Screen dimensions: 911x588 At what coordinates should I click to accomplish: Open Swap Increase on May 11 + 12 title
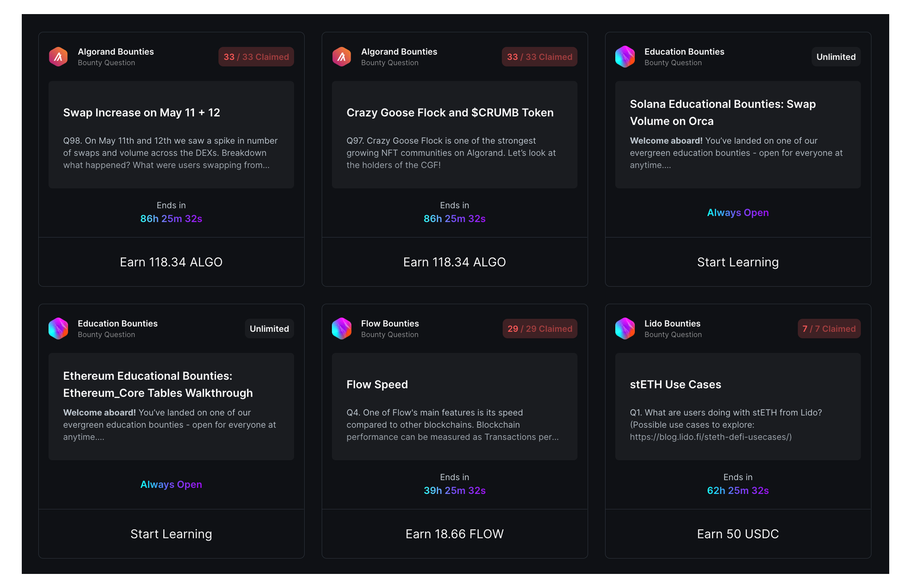(141, 113)
